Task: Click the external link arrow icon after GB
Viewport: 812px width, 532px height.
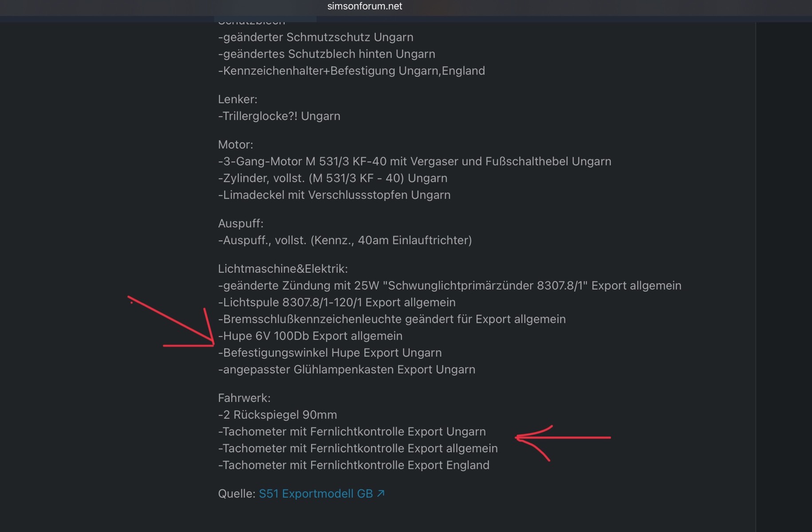Action: point(381,493)
